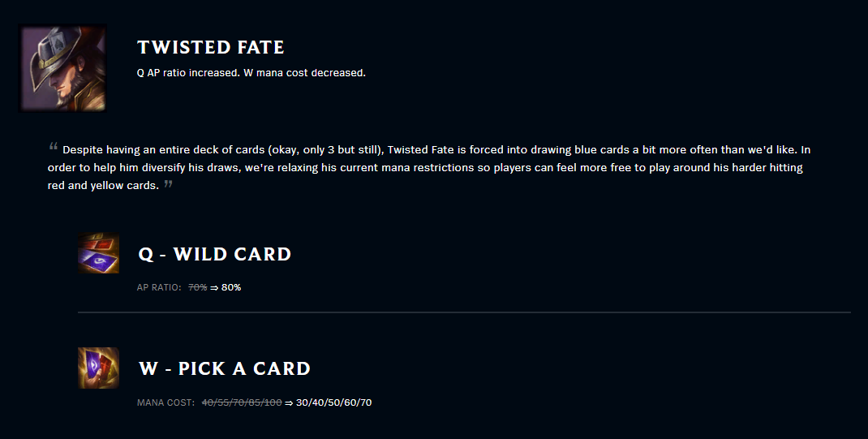Click the Pick a Card ability icon

click(98, 368)
